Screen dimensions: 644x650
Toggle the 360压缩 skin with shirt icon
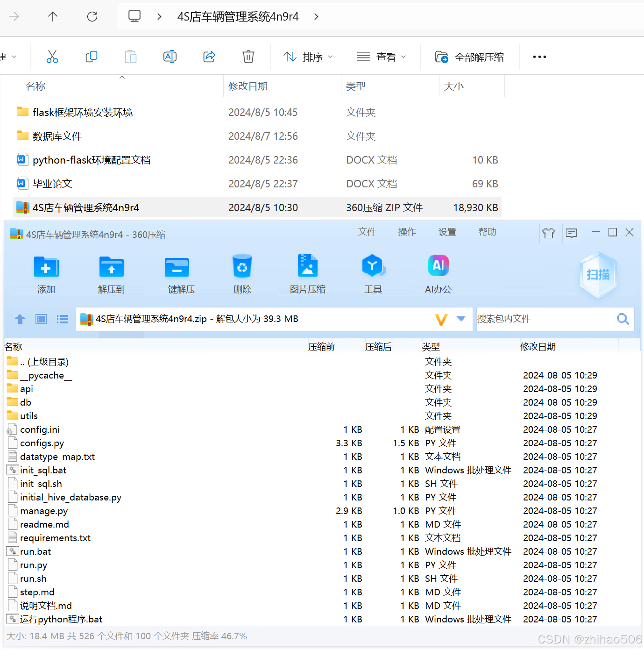[x=549, y=233]
